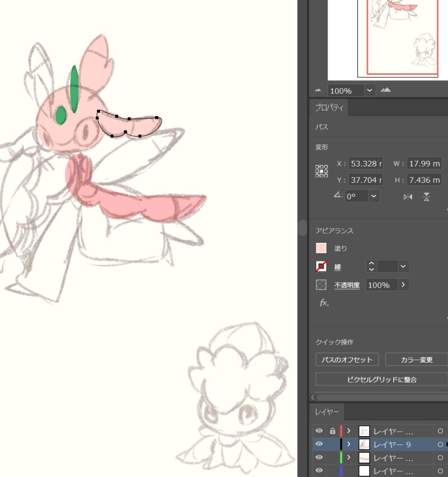Click the stroke weight value field
This screenshot has width=448, height=477.
[388, 266]
